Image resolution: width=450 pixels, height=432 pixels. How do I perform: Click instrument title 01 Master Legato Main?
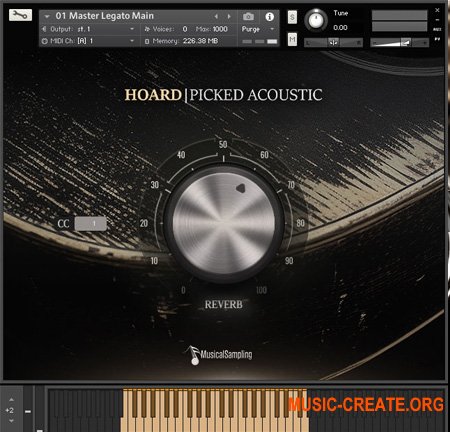[x=105, y=16]
